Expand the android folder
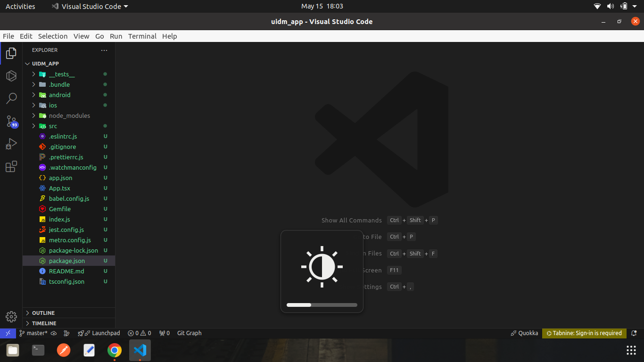This screenshot has height=362, width=644. (59, 95)
